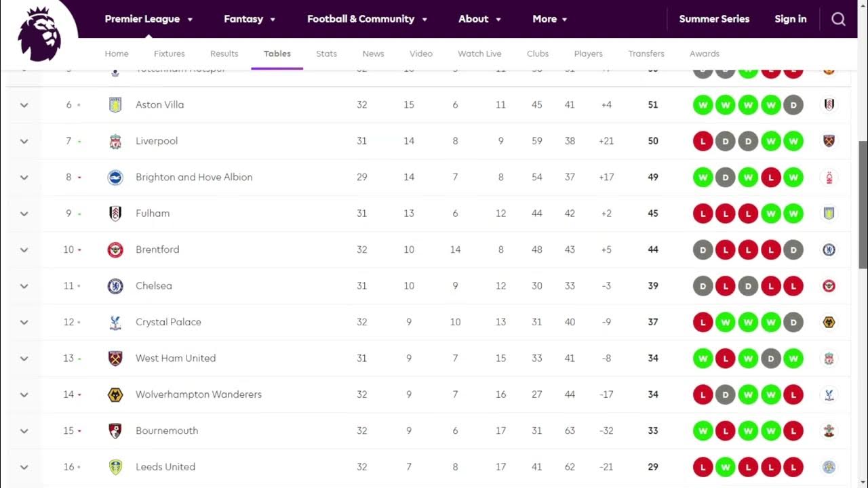868x488 pixels.
Task: Click next-opponent badge in Liverpool row
Action: tap(829, 141)
